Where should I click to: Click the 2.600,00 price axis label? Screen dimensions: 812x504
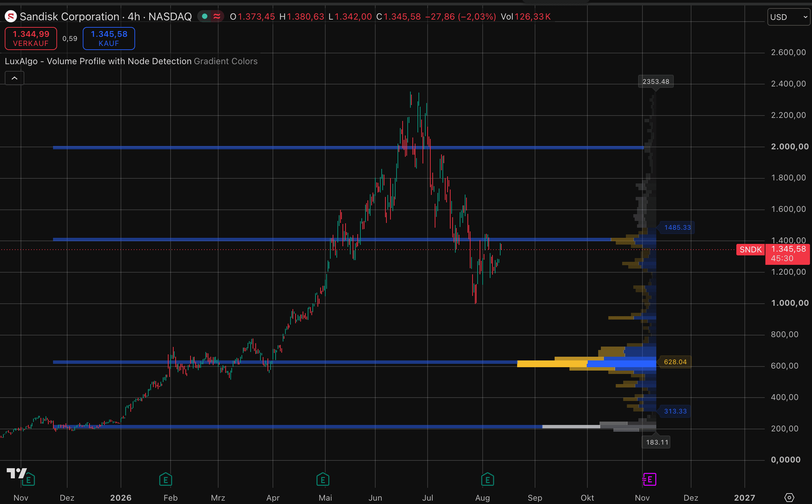pyautogui.click(x=788, y=52)
